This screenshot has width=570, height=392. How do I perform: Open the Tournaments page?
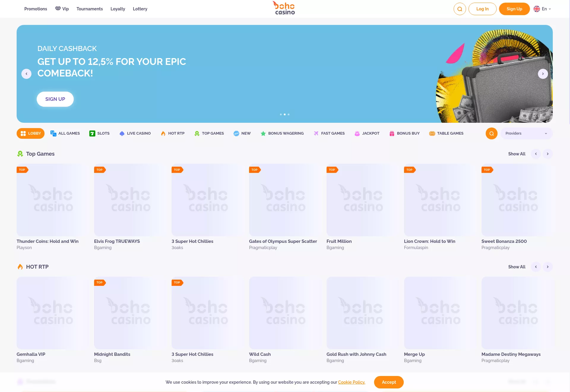click(x=90, y=9)
